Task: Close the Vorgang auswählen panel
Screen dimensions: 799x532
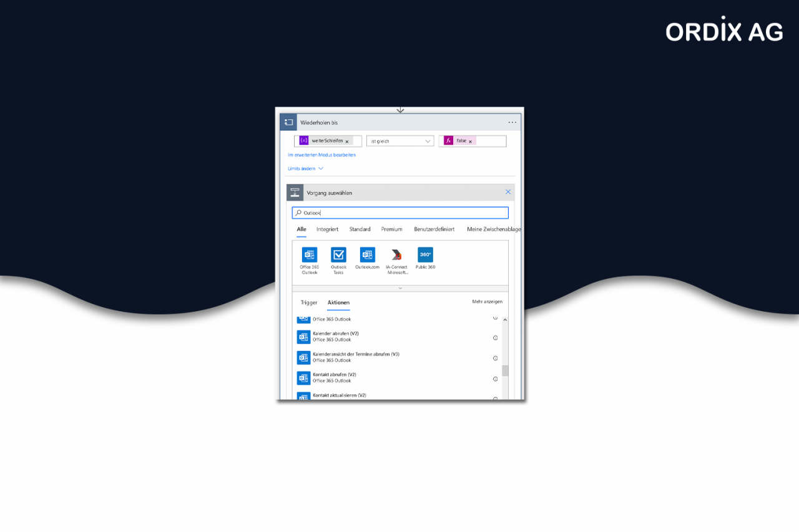Action: point(508,192)
